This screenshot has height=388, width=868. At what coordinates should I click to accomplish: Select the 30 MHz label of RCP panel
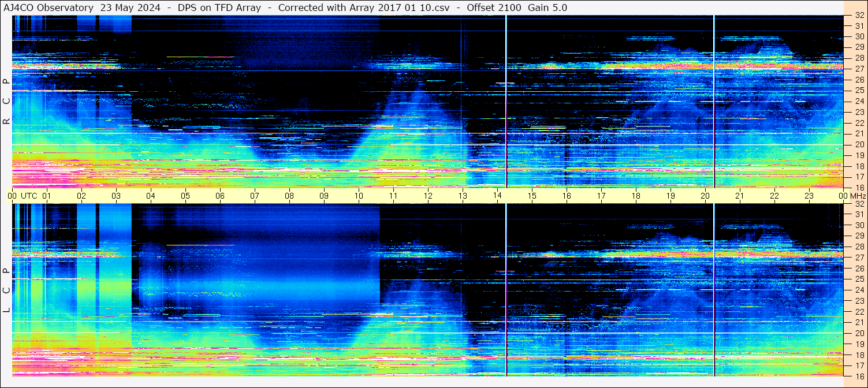click(859, 36)
